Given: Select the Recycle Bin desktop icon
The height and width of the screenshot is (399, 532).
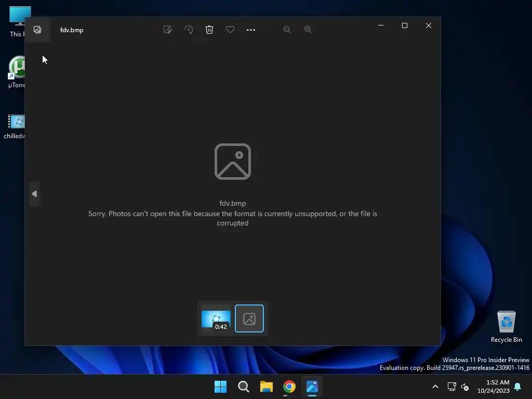Looking at the screenshot, I should (x=506, y=327).
